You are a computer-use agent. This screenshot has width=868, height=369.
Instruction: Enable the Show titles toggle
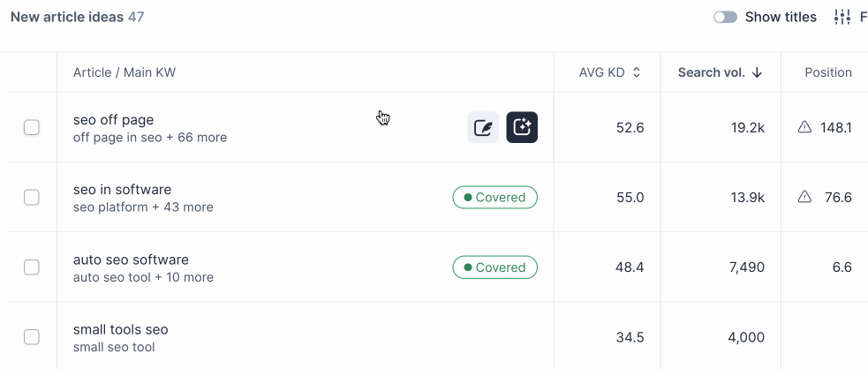725,17
